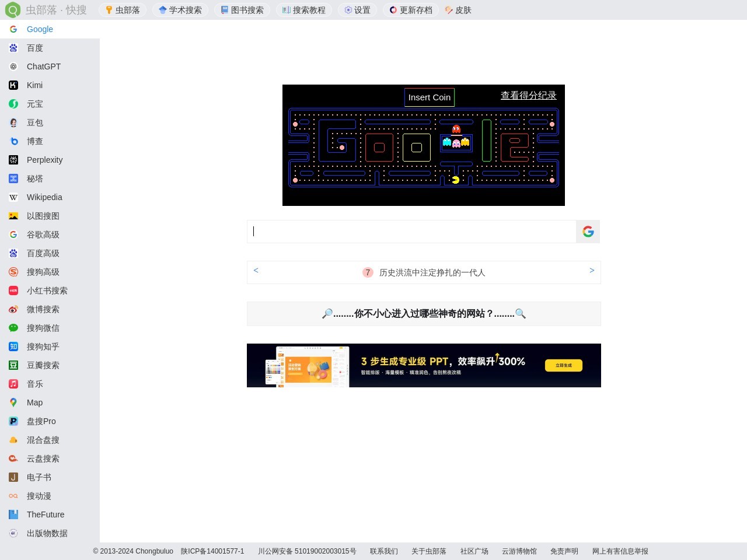The width and height of the screenshot is (747, 560).
Task: Go to next item with right arrow
Action: coord(592,270)
